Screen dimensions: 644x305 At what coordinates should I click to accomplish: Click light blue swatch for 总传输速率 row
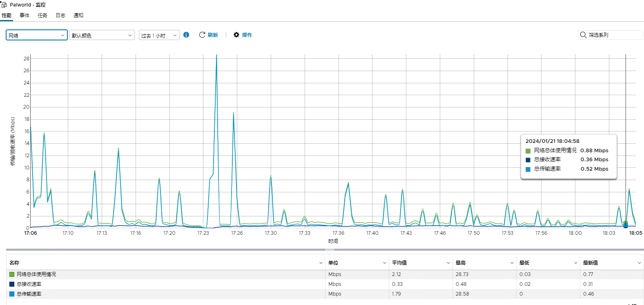coord(12,294)
